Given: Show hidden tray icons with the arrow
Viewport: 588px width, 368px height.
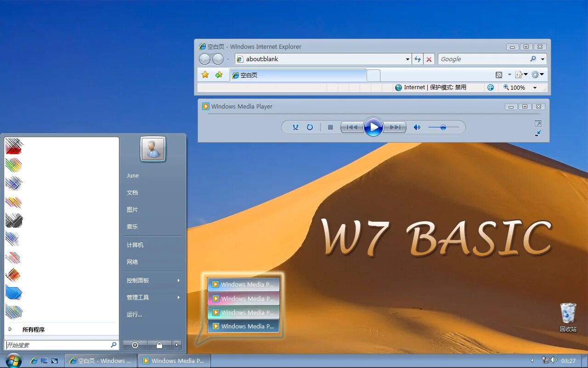Looking at the screenshot, I should [x=532, y=361].
